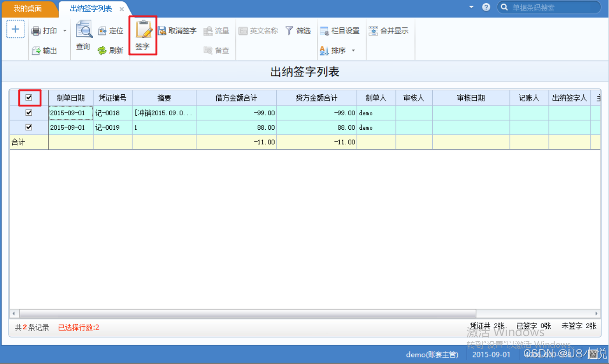The height and width of the screenshot is (364, 609).
Task: Click the horizontal scrollbar thumb
Action: [247, 313]
